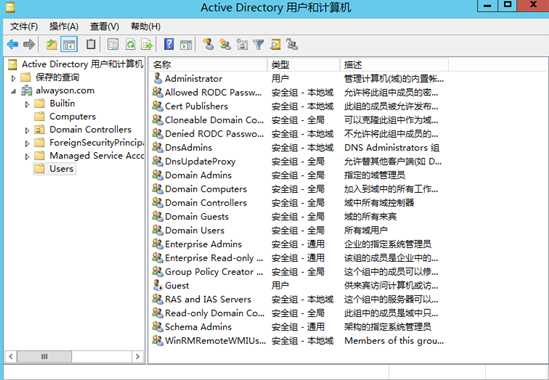Select the Read-only Domain Co... row
The height and width of the screenshot is (380, 549).
point(298,313)
